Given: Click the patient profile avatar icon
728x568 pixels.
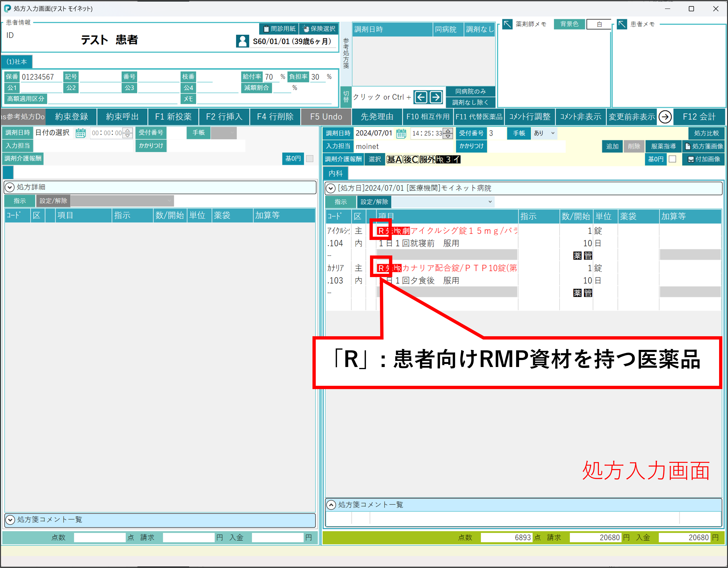Looking at the screenshot, I should [242, 41].
